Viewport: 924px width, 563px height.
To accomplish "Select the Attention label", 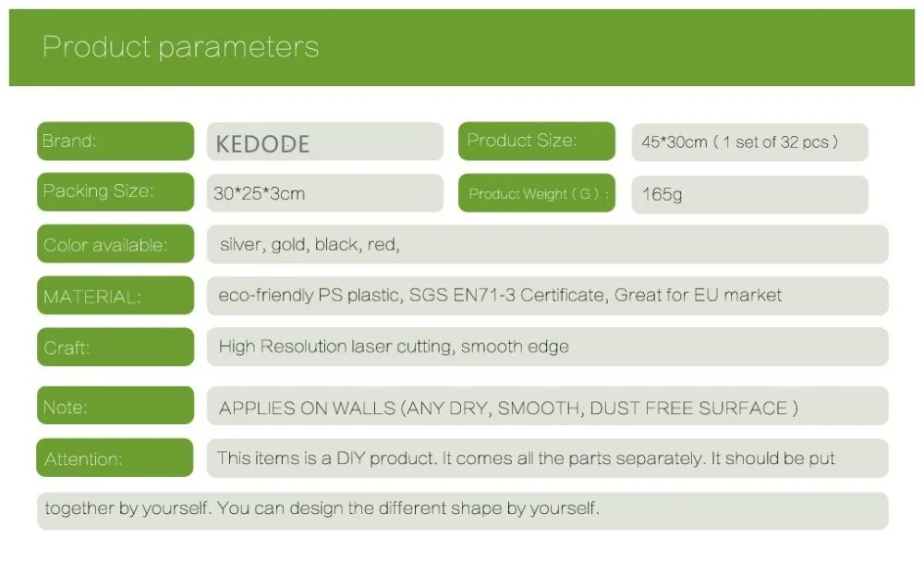I will point(115,458).
